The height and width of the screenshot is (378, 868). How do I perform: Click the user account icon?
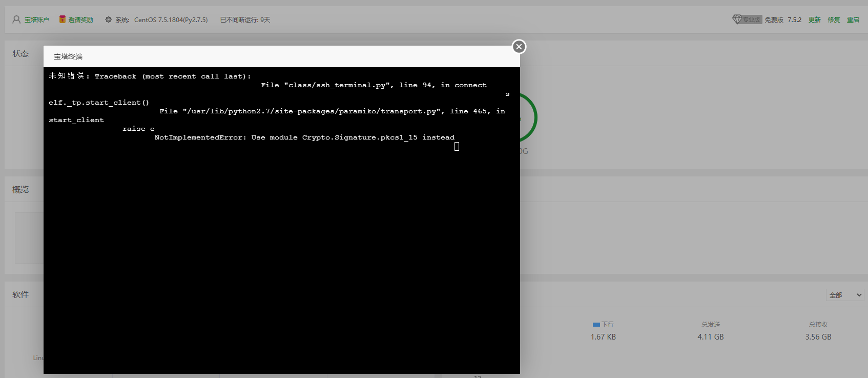click(16, 19)
